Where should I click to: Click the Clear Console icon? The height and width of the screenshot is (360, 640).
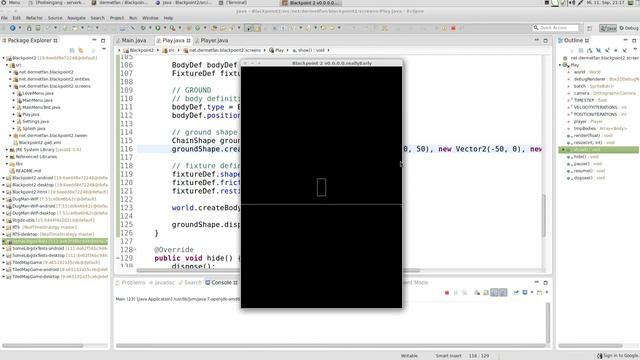coord(477,293)
